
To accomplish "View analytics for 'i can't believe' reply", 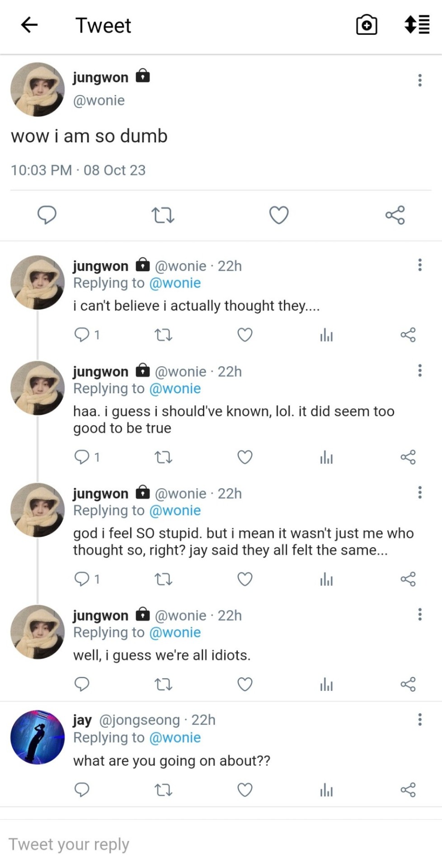I will pos(326,335).
